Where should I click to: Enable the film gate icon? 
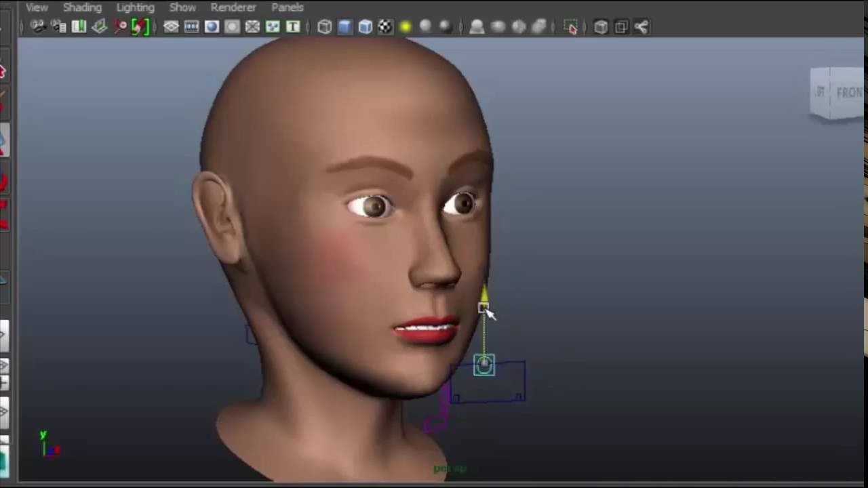[x=192, y=26]
